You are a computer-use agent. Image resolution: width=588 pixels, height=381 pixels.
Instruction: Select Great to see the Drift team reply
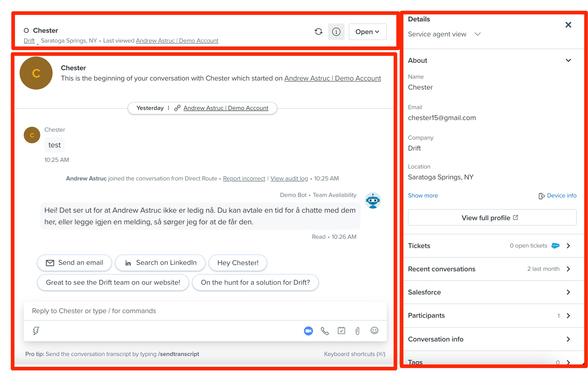113,282
